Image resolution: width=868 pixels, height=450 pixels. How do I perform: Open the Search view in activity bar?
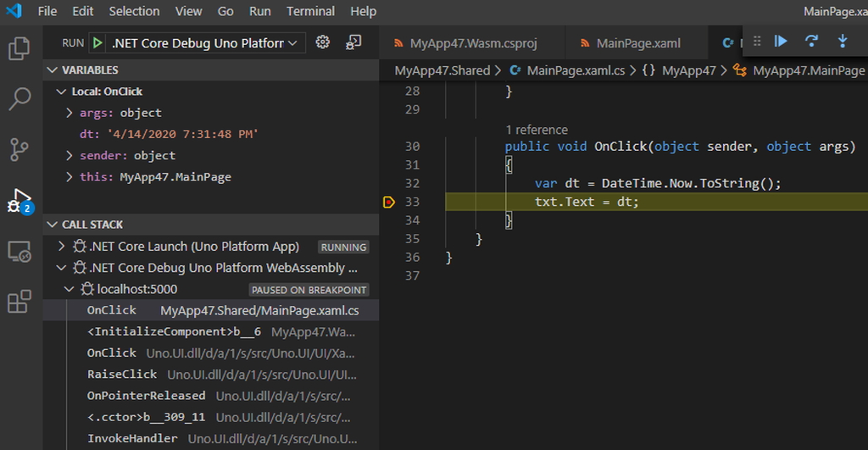click(19, 99)
